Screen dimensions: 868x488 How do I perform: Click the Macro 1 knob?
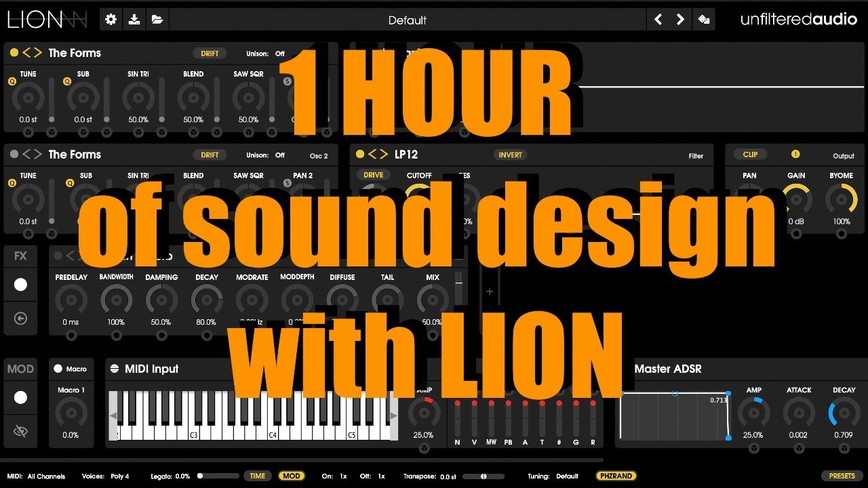[x=71, y=413]
